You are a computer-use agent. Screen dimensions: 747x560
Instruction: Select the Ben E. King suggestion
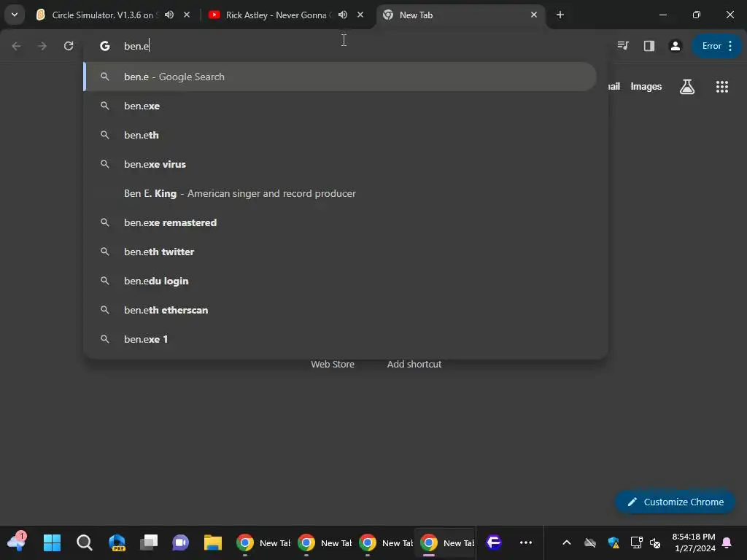(x=340, y=193)
